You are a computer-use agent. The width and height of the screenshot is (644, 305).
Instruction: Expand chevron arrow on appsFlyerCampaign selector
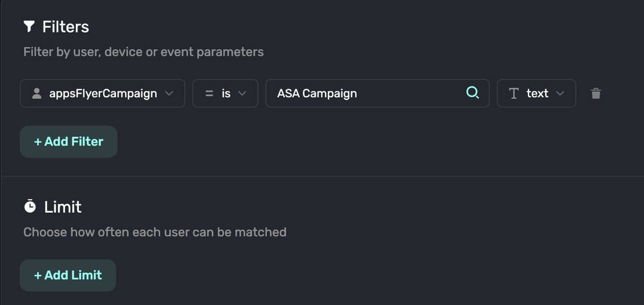tap(169, 93)
